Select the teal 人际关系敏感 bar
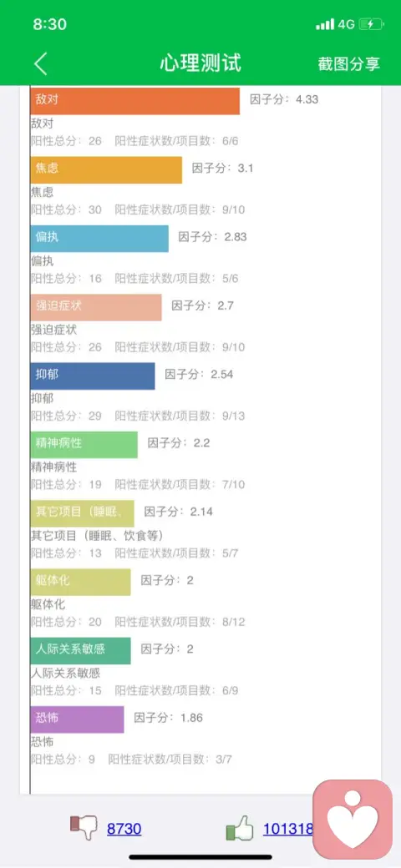401x868 pixels. coord(81,650)
